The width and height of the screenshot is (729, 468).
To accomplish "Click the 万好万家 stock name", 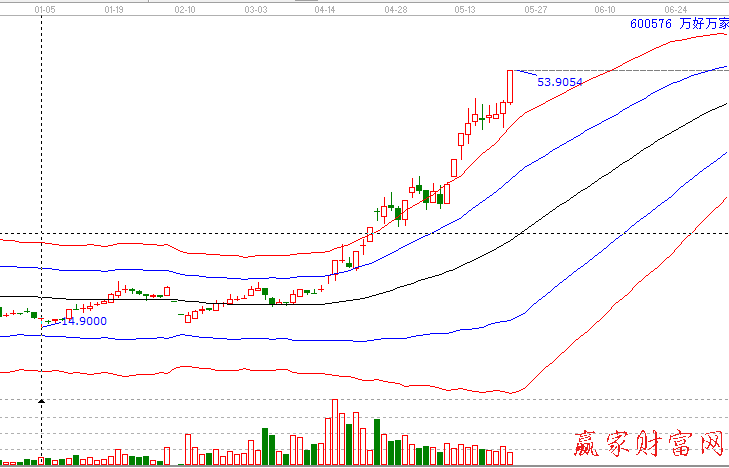I will 703,25.
